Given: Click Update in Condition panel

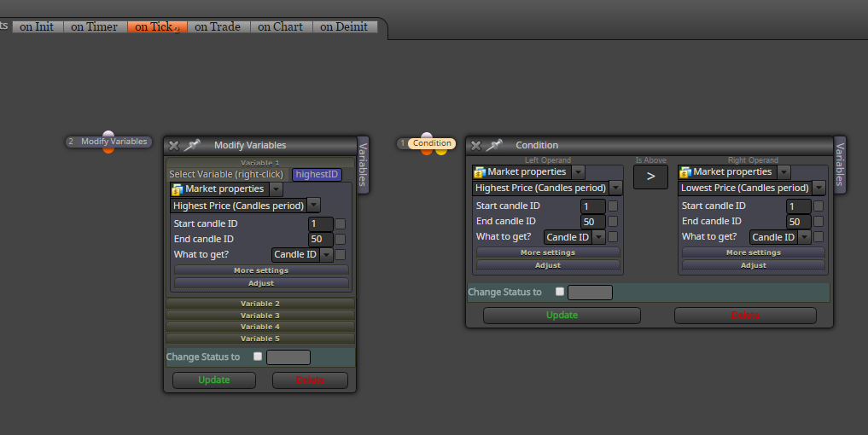Looking at the screenshot, I should click(562, 316).
